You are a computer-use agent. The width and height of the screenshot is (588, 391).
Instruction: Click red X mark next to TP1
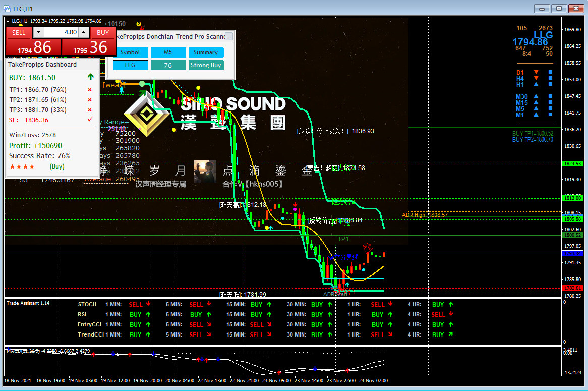point(90,90)
